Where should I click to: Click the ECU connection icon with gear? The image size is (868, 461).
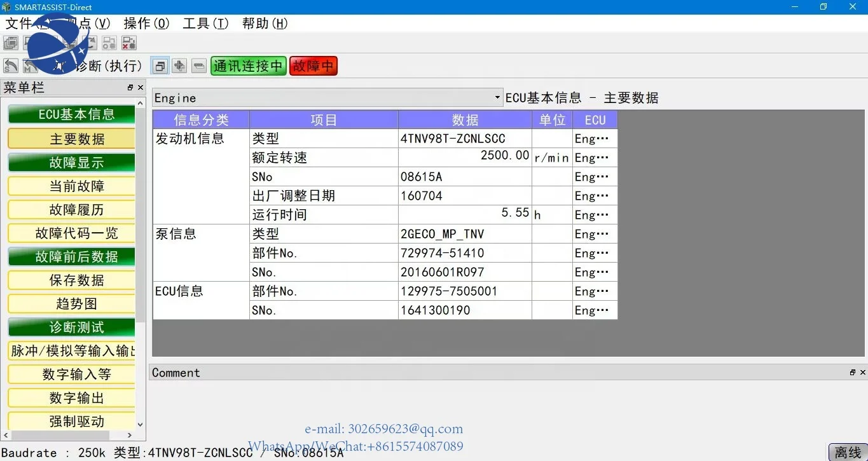(x=109, y=43)
